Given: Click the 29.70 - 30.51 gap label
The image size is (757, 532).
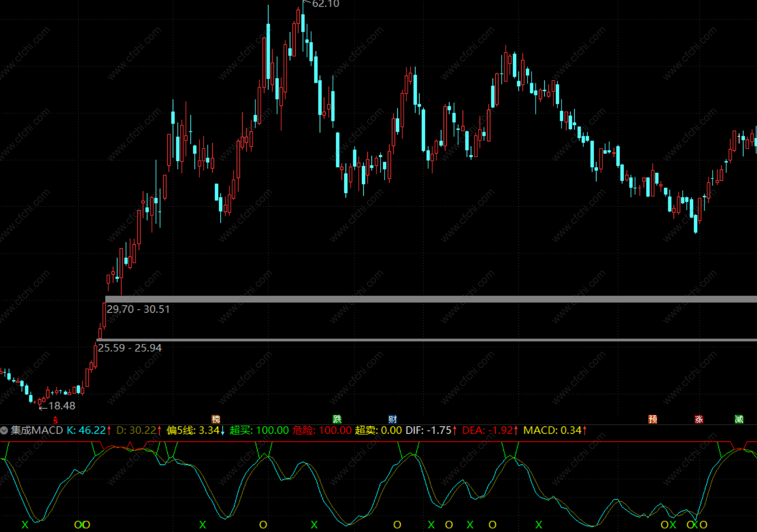Looking at the screenshot, I should pyautogui.click(x=138, y=309).
